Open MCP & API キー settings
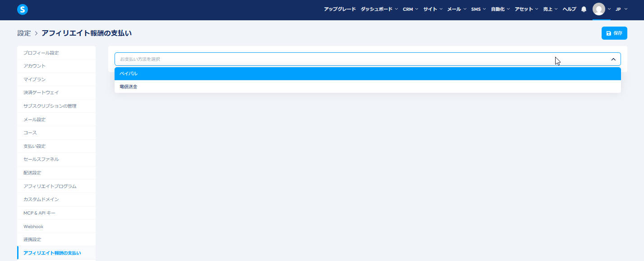The height and width of the screenshot is (261, 644). point(56,213)
